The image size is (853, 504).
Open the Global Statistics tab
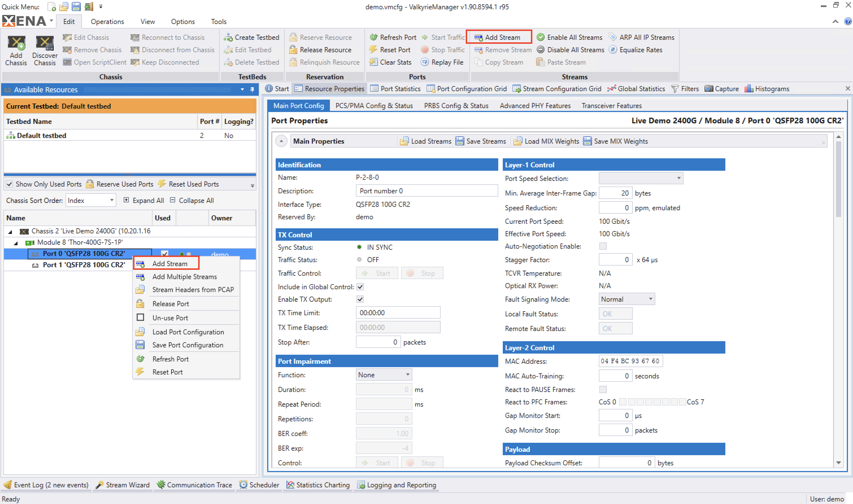[x=636, y=89]
